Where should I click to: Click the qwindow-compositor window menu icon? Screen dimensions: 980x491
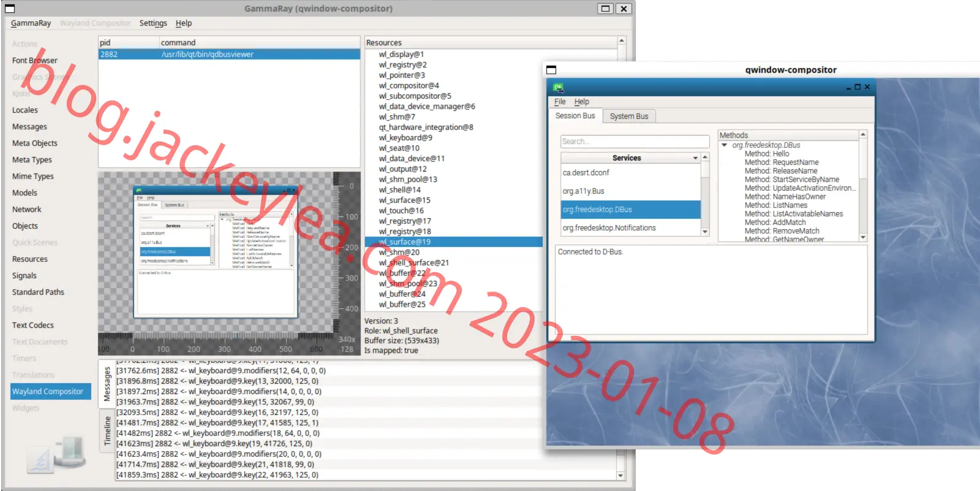[x=551, y=70]
